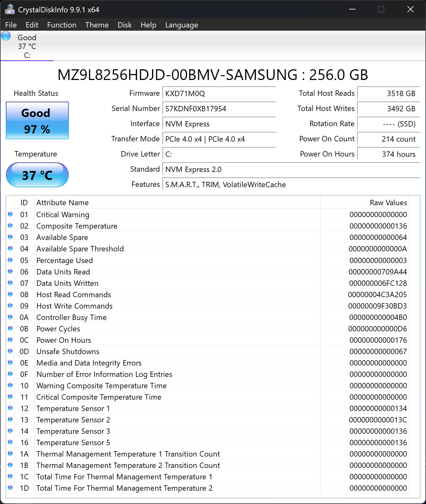Image resolution: width=426 pixels, height=504 pixels.
Task: Click the status orb for Available Spare row
Action: point(10,237)
